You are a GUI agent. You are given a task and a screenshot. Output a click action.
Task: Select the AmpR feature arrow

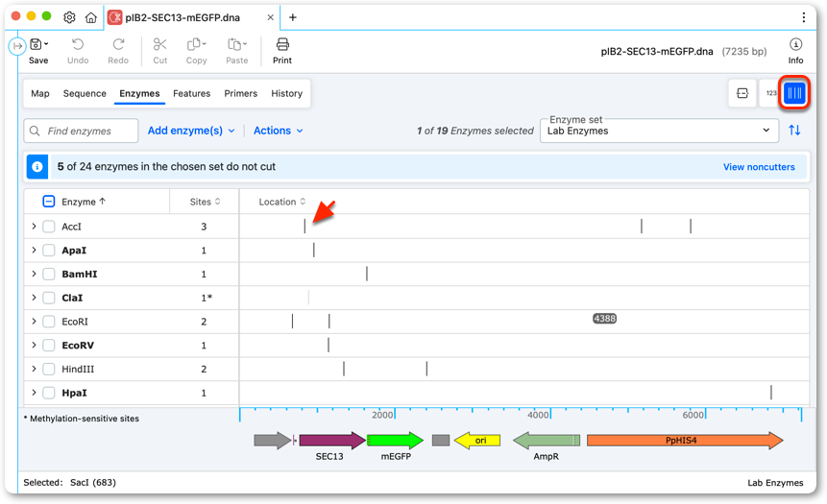click(x=547, y=441)
